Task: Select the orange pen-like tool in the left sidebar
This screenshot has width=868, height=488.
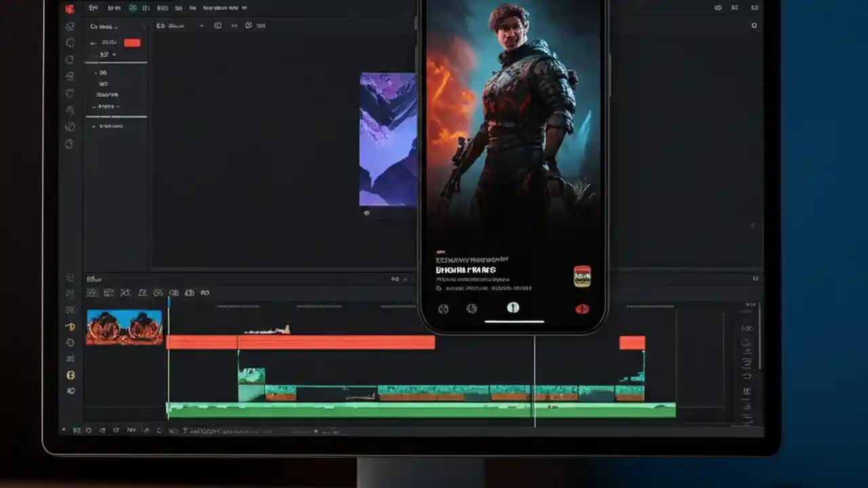Action: tap(71, 327)
